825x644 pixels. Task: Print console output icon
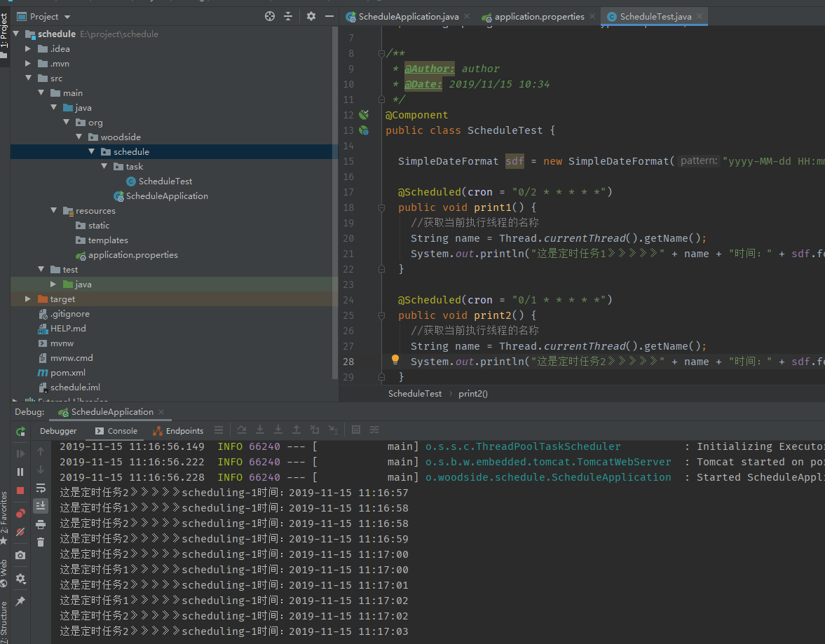41,524
